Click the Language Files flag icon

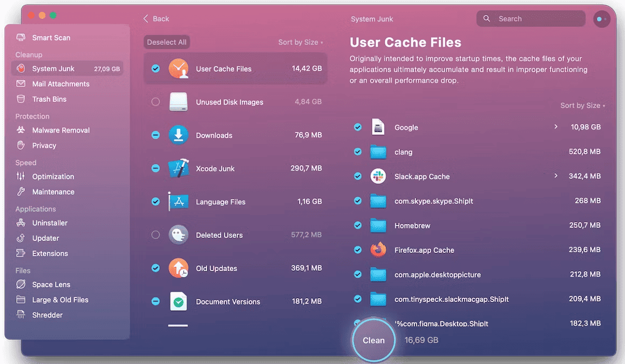[178, 202]
